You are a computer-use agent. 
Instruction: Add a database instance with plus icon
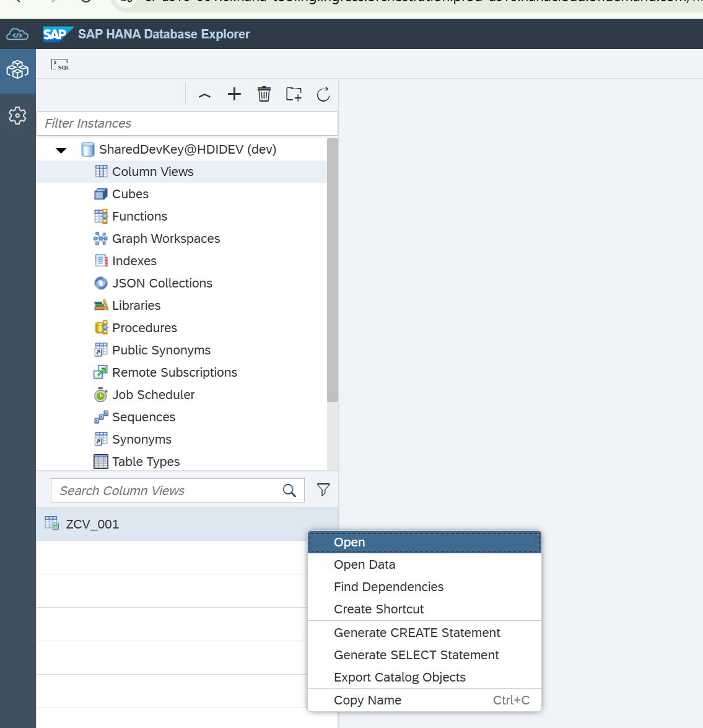pos(234,94)
